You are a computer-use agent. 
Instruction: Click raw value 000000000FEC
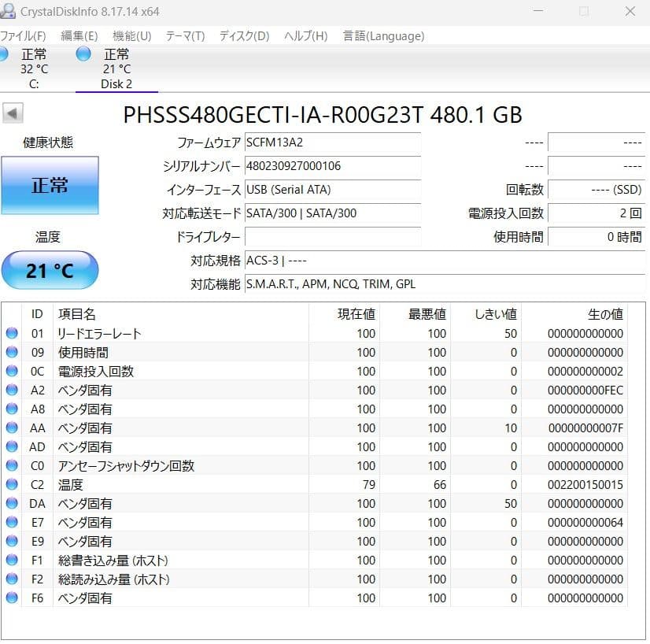(585, 390)
